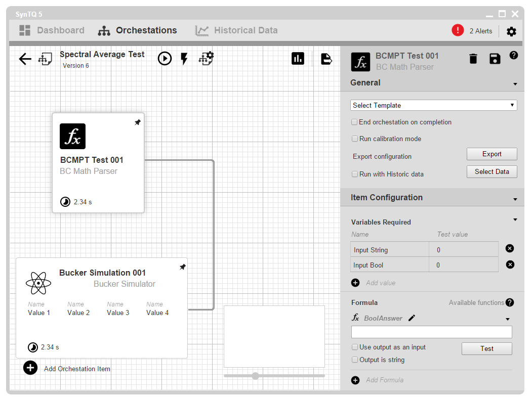Select Value 1 on Bucker Simulation node
Screen dimensions: 532x399
pos(39,313)
